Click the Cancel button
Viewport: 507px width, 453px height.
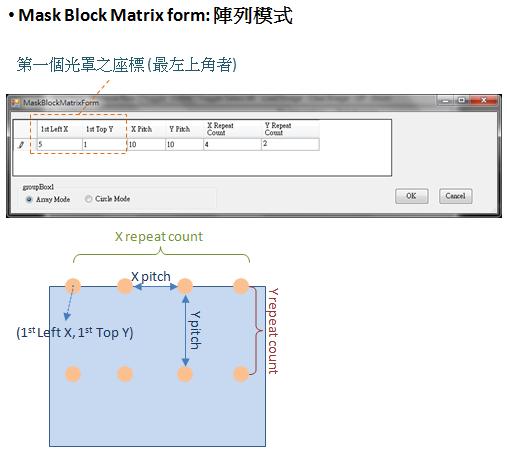tap(455, 196)
